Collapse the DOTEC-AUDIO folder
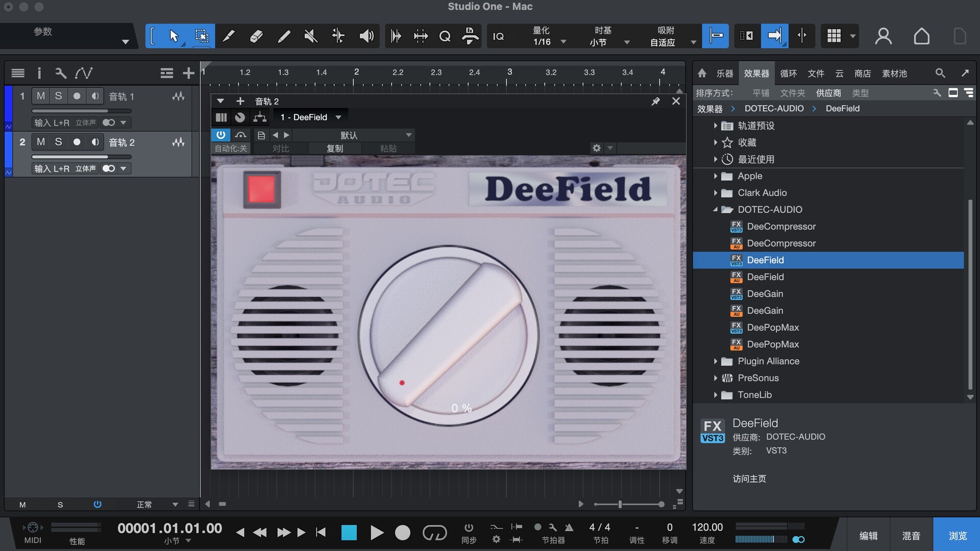 click(x=716, y=209)
